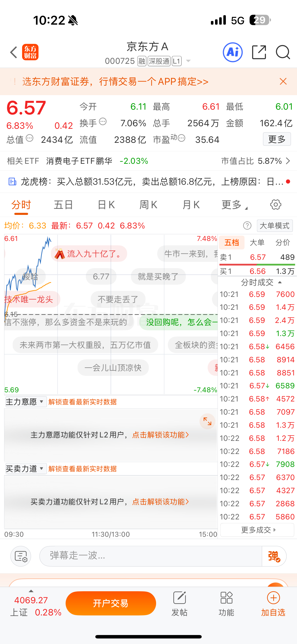Tap the 不要走丢了 bullet comment
This screenshot has width=297, height=644.
coord(118,299)
